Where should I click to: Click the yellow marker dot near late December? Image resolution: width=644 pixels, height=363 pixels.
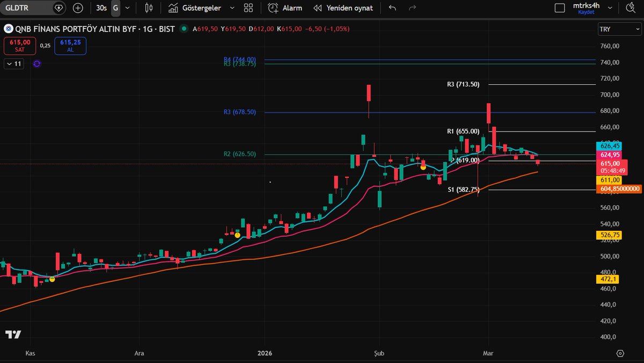[x=237, y=235]
